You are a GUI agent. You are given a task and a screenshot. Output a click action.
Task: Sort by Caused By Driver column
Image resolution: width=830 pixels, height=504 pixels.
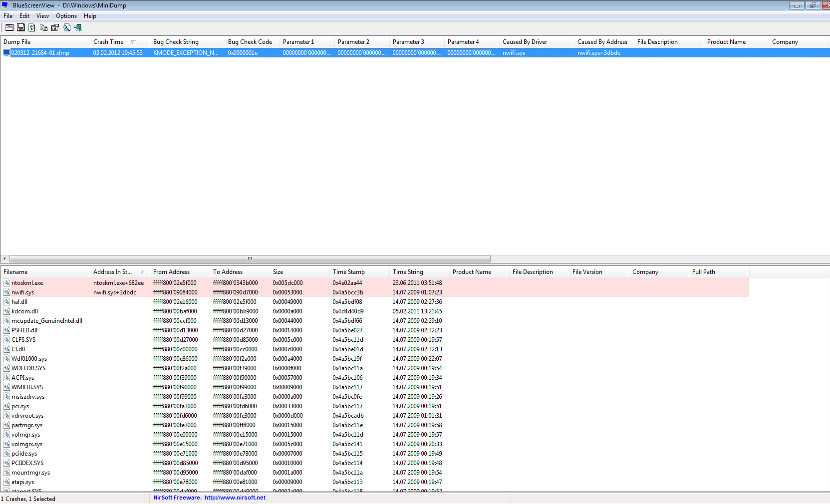(537, 42)
